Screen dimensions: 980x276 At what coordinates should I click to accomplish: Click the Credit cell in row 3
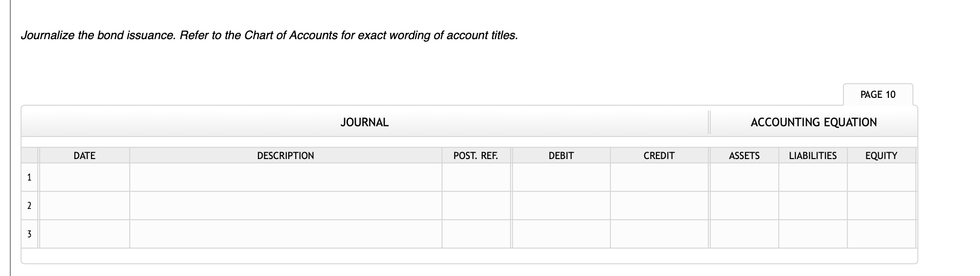point(659,234)
